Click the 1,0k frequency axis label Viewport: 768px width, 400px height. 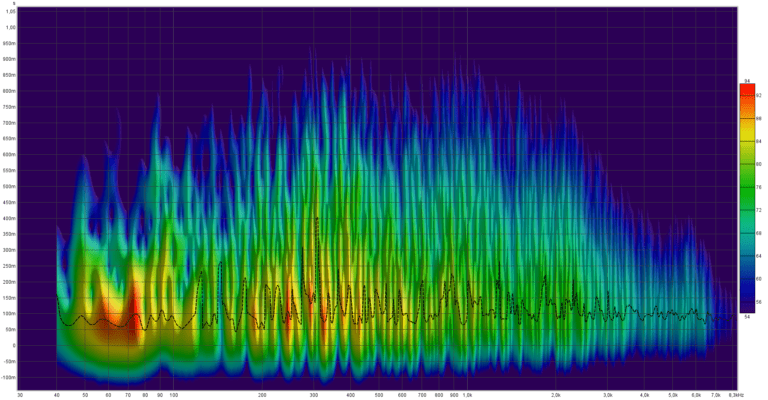pyautogui.click(x=467, y=395)
